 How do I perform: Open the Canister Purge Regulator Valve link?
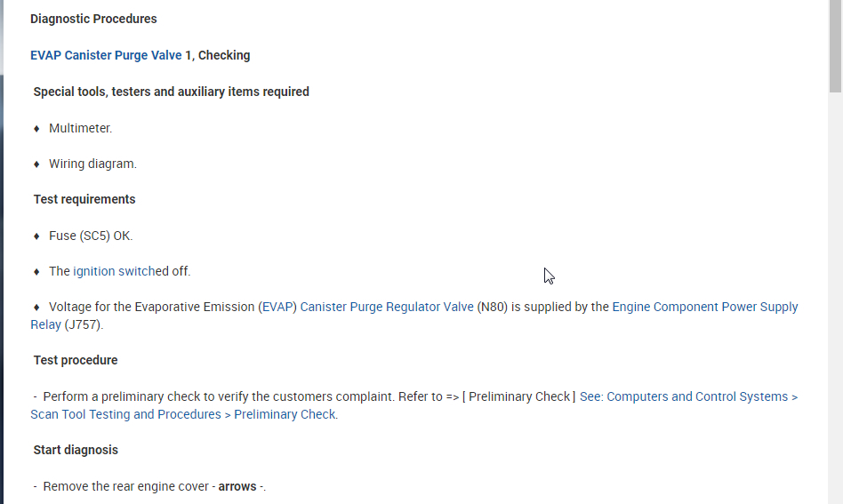[387, 307]
